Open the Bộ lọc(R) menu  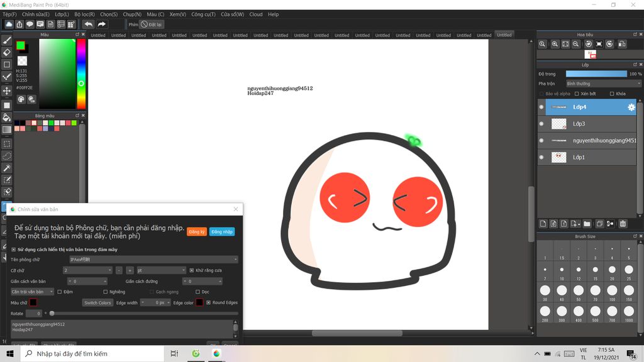[x=85, y=14]
